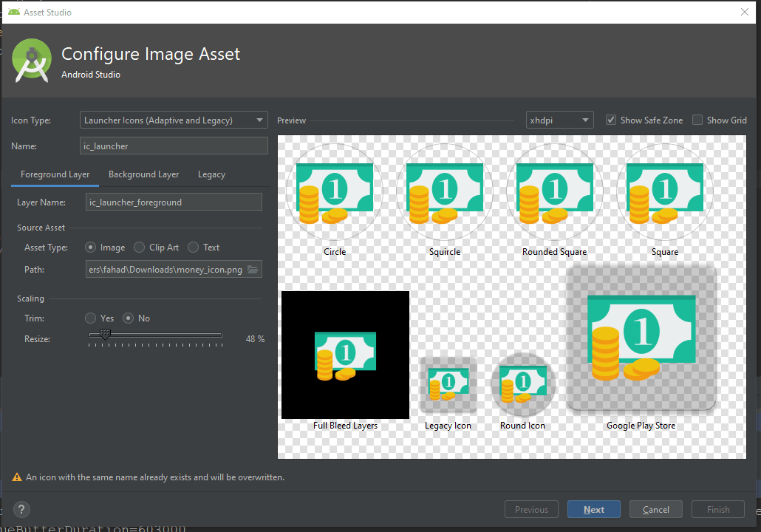Click the '48 %' resize value
The width and height of the screenshot is (761, 532).
click(x=256, y=339)
